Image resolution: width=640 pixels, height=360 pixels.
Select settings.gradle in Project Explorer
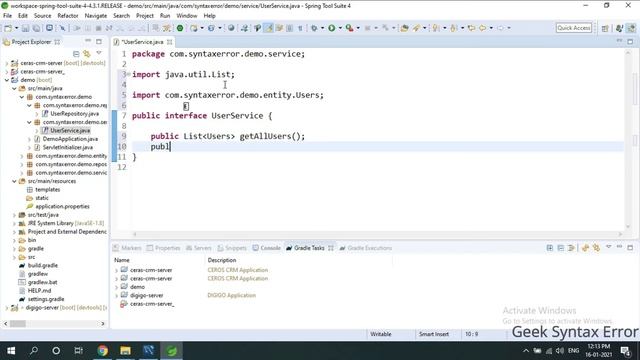point(46,299)
